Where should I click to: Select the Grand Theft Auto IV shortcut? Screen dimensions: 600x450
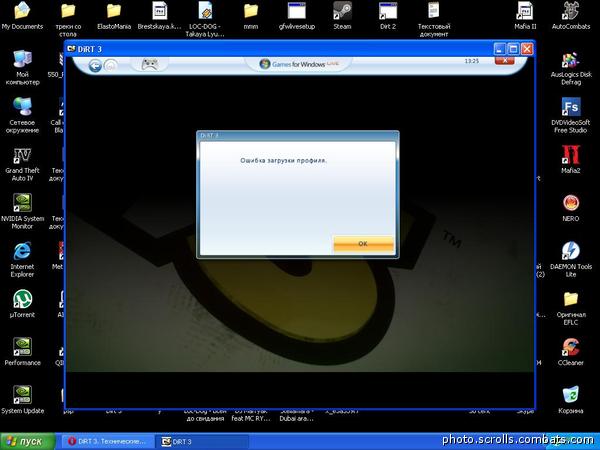22,164
